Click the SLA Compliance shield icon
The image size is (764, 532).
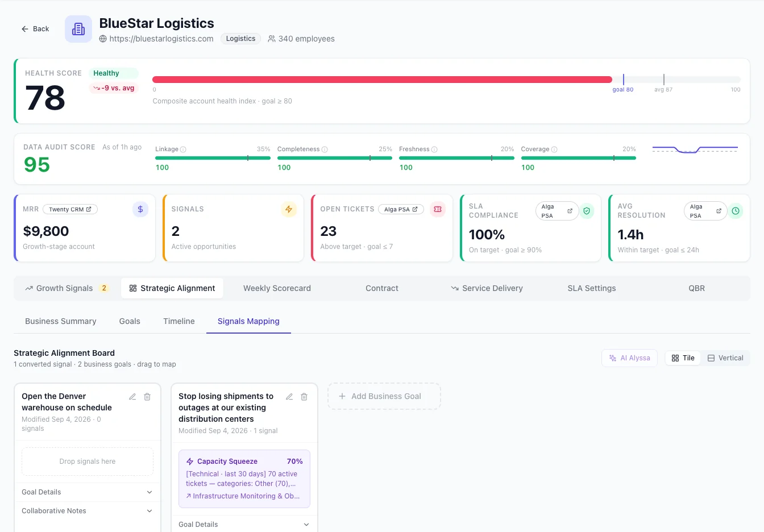click(587, 211)
